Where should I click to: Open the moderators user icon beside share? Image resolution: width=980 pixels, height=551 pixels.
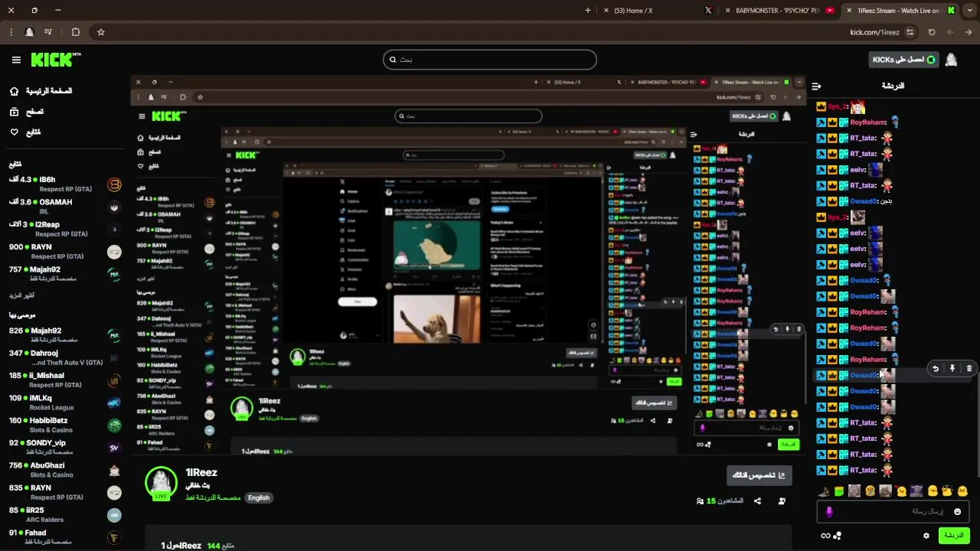(x=782, y=501)
